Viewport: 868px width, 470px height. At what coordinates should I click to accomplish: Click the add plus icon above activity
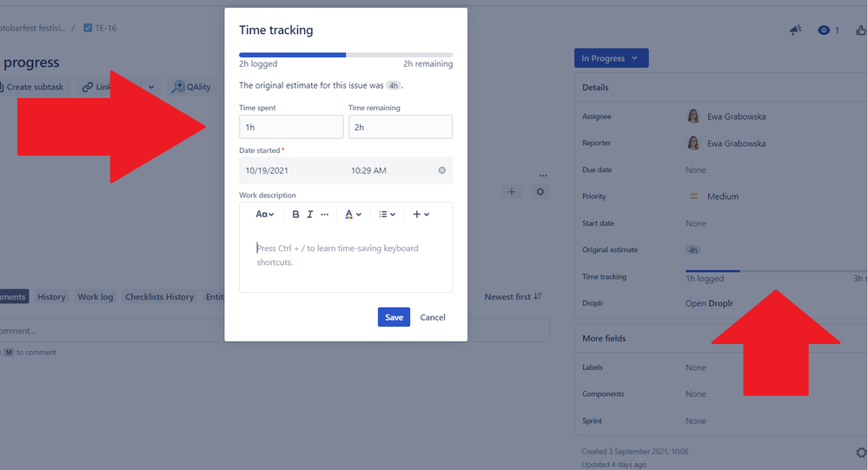point(512,191)
